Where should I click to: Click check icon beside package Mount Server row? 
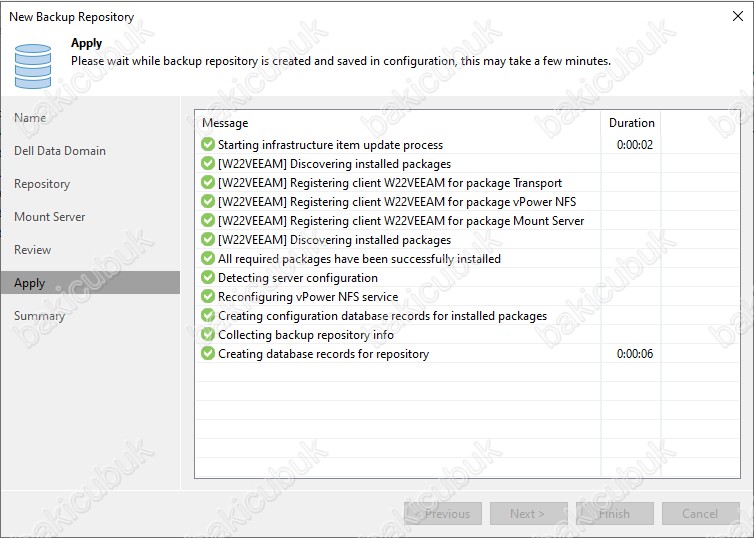(x=208, y=220)
